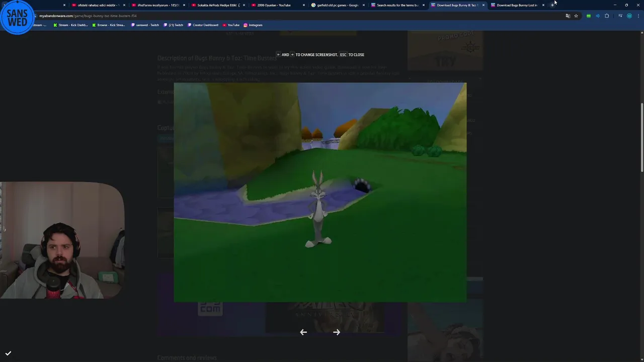Open the Instagram bookmark

point(253,25)
